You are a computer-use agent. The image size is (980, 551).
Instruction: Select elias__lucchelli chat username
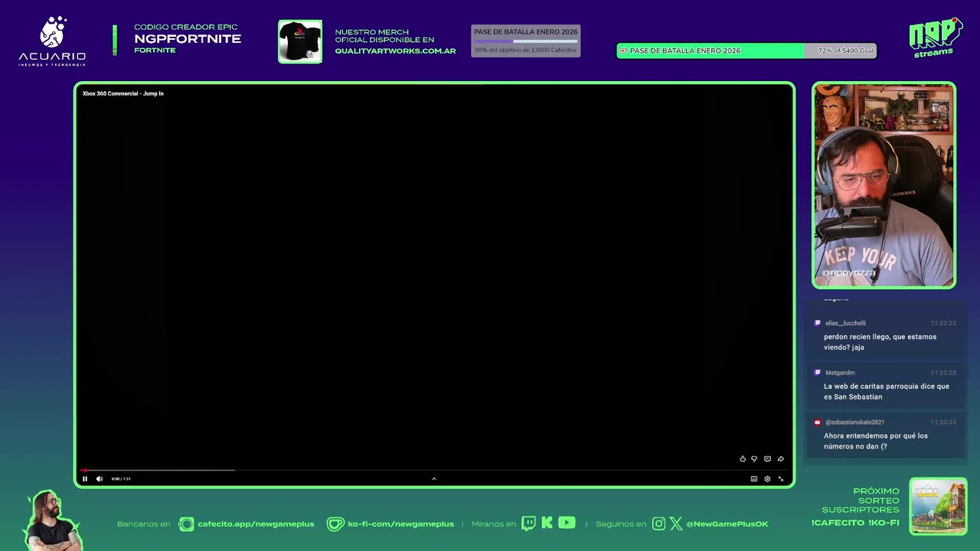click(x=845, y=323)
